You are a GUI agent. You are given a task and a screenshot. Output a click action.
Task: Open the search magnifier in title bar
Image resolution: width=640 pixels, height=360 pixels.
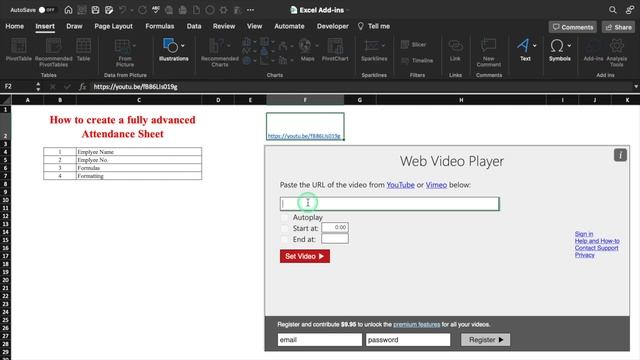click(x=613, y=10)
